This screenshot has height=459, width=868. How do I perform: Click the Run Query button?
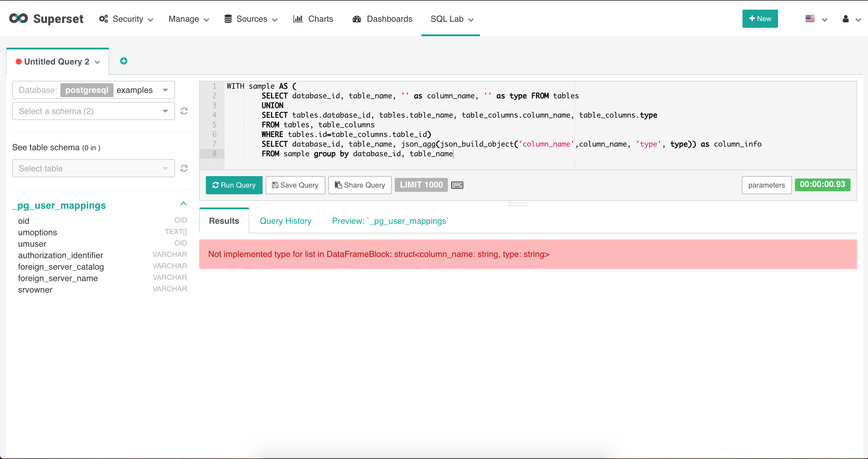tap(234, 185)
